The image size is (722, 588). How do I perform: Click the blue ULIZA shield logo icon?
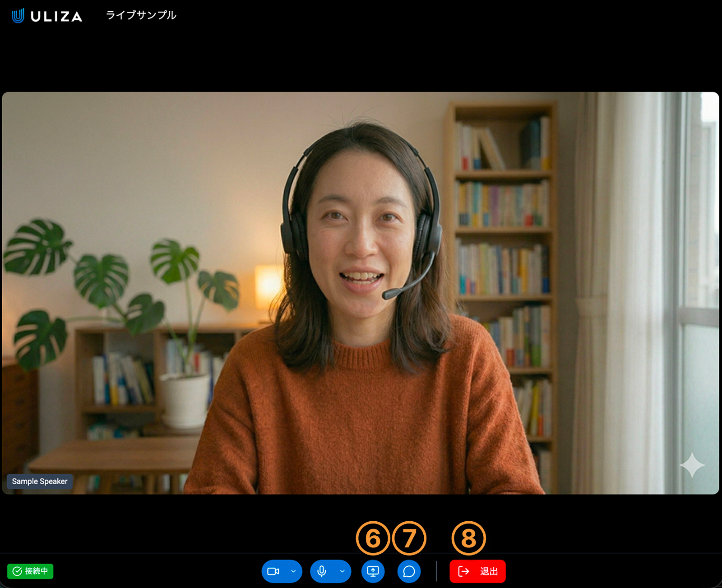click(18, 16)
